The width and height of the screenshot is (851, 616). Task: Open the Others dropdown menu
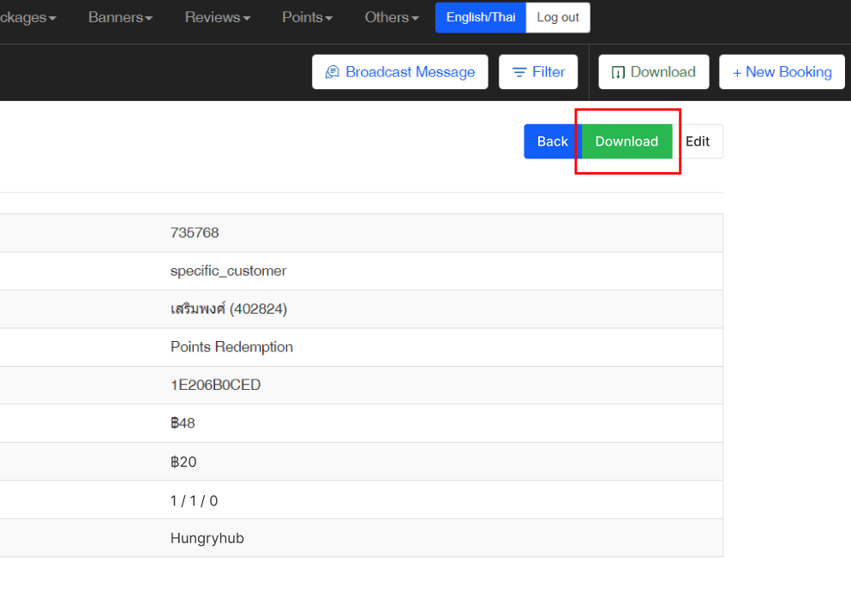392,17
